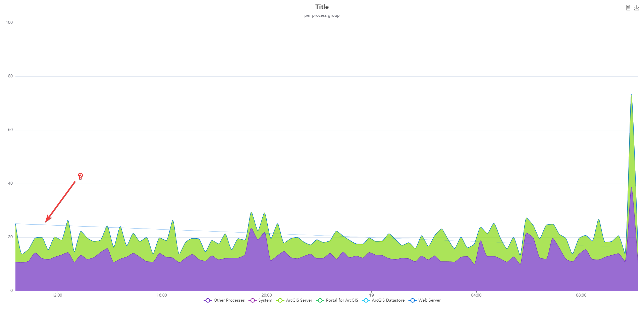
Task: Click the red question mark annotation
Action: click(x=80, y=176)
